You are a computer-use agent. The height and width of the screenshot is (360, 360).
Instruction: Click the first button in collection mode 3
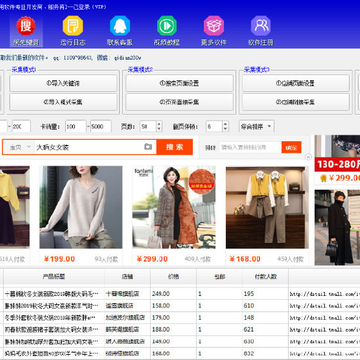pos(296,83)
